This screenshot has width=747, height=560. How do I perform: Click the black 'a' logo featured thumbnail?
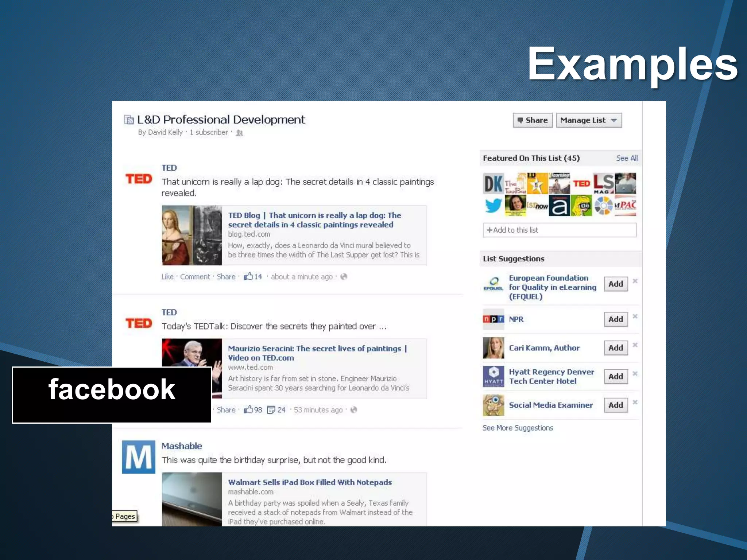(x=559, y=205)
